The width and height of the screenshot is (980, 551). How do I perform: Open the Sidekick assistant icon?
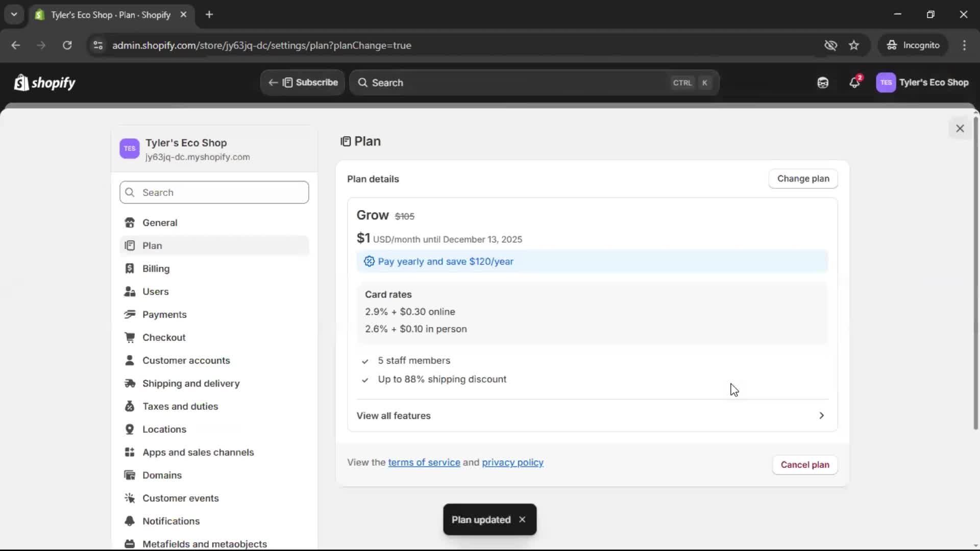tap(823, 83)
